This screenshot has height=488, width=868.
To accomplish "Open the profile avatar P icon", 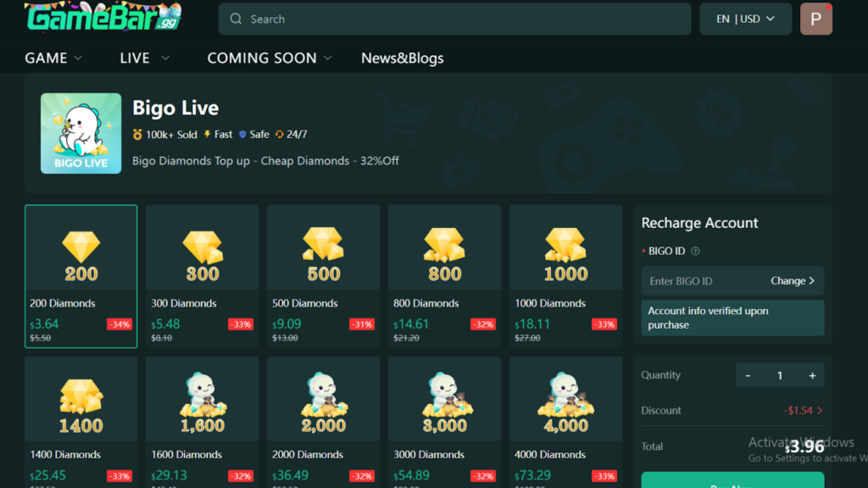I will tap(815, 19).
